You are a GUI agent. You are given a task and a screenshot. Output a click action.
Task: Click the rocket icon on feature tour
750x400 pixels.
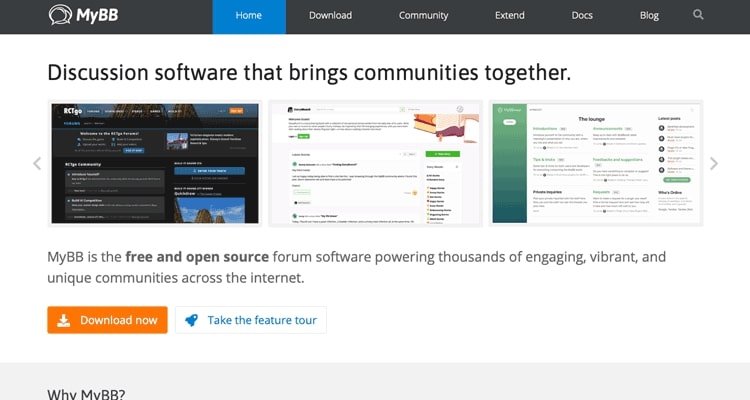click(191, 320)
